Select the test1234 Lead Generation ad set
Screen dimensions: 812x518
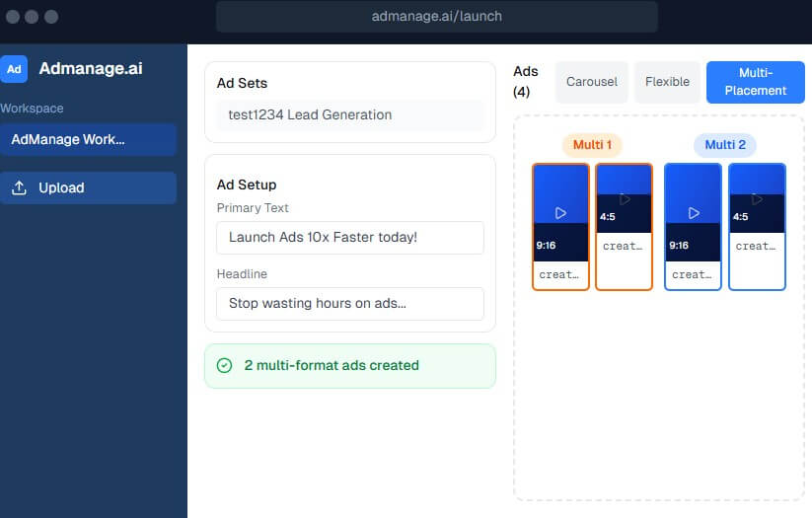pos(350,115)
